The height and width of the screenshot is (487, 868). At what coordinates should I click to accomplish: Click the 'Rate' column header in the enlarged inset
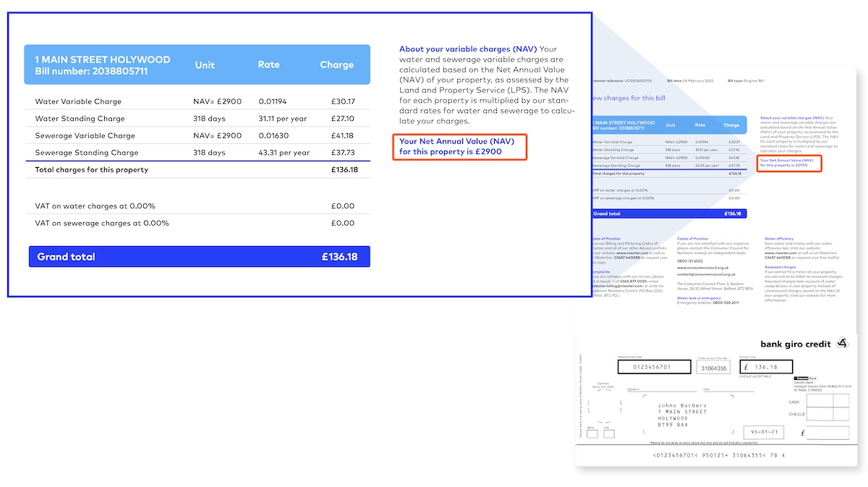point(268,65)
